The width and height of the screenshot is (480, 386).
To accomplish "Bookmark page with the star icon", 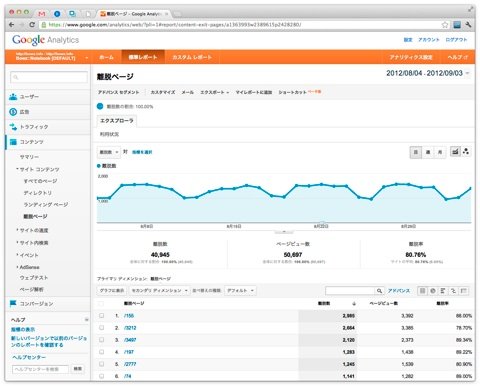I will [445, 25].
